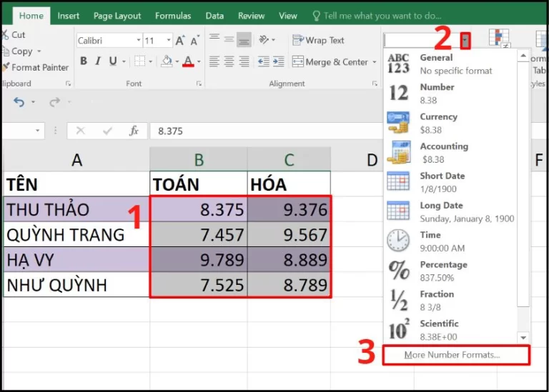Choose the Percentage format option

point(450,271)
